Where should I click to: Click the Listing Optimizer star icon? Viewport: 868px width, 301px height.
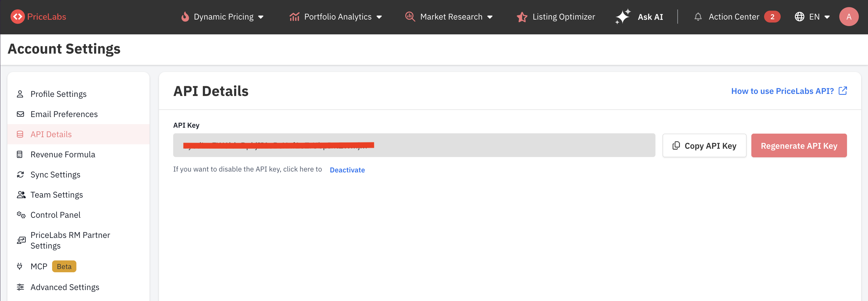pyautogui.click(x=522, y=17)
